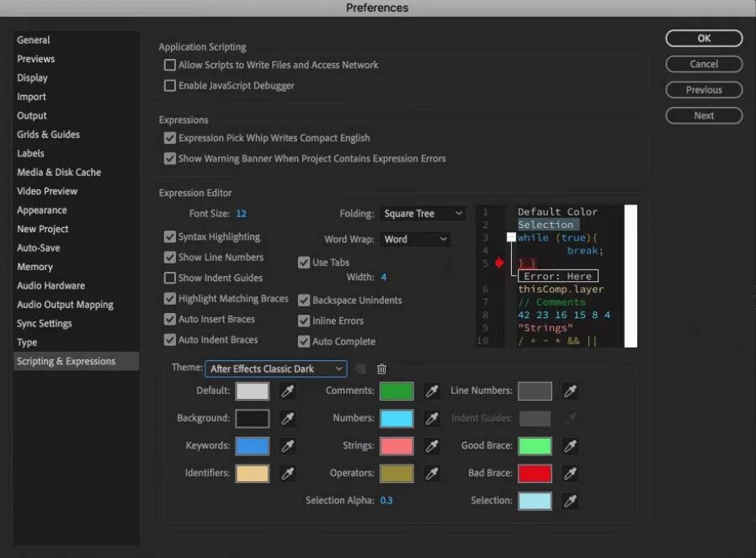Viewport: 756px width, 558px height.
Task: Open the Word Wrap dropdown
Action: [x=415, y=239]
